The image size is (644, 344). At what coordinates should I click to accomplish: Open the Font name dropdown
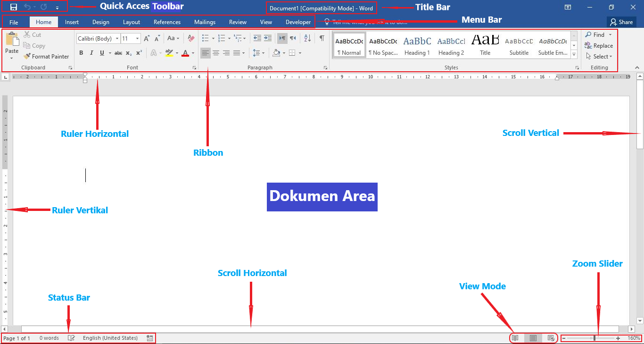117,38
